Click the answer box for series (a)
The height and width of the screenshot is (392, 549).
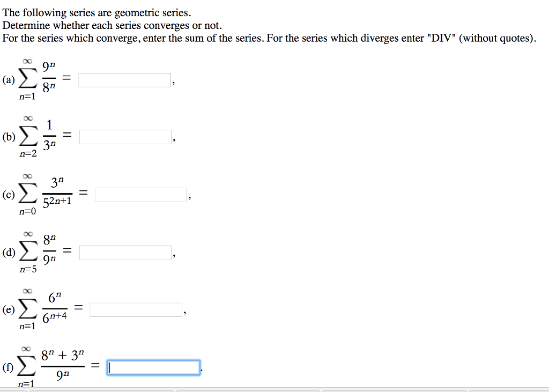point(123,79)
